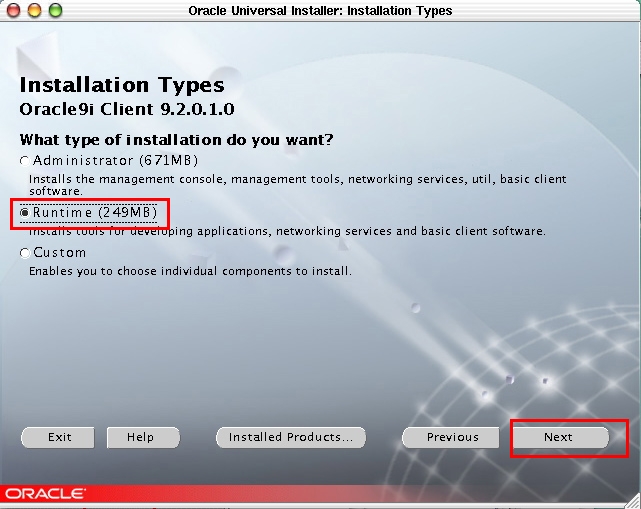Click 'What type of installation do you want?' text
Screen dimensions: 641x509
pos(176,140)
